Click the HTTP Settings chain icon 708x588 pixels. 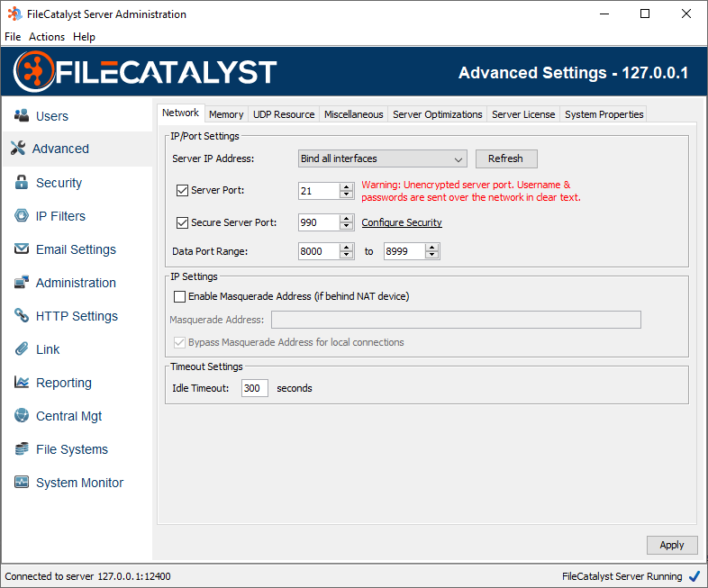point(22,315)
